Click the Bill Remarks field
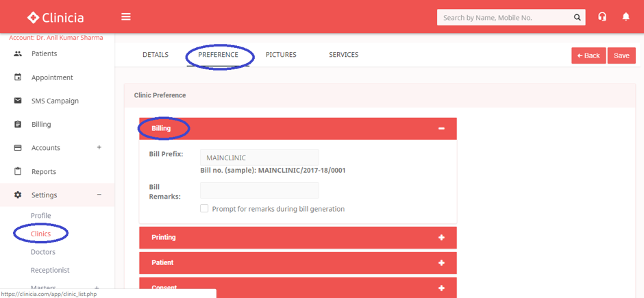644x298 pixels. [259, 190]
